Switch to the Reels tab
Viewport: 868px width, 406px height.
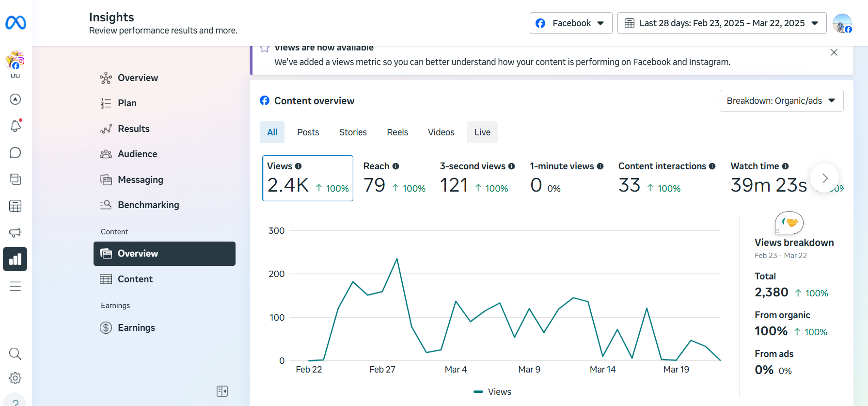397,132
